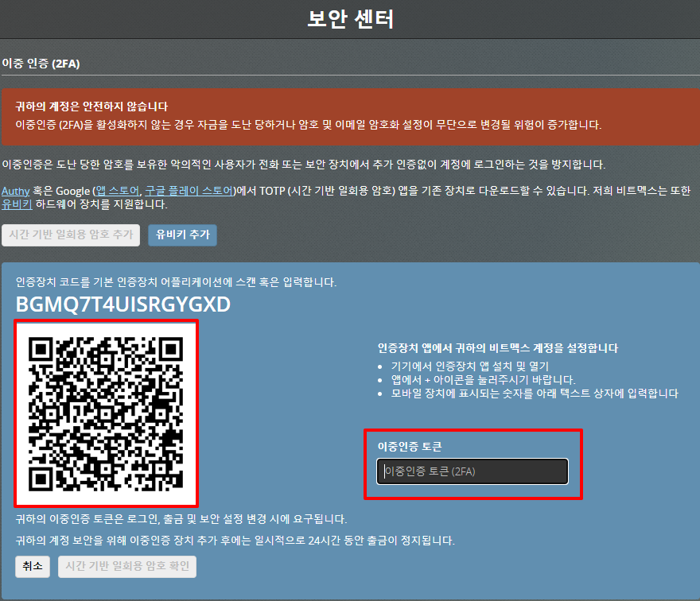Click the 모바일 장치에 표시되는 숫자 bullet text
Viewport: 700px width, 601px height.
(535, 393)
